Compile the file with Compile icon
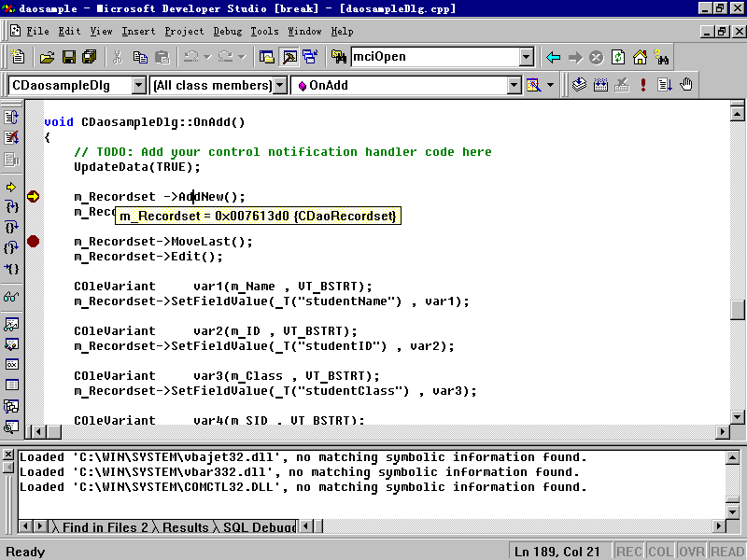Image resolution: width=747 pixels, height=560 pixels. pyautogui.click(x=579, y=85)
